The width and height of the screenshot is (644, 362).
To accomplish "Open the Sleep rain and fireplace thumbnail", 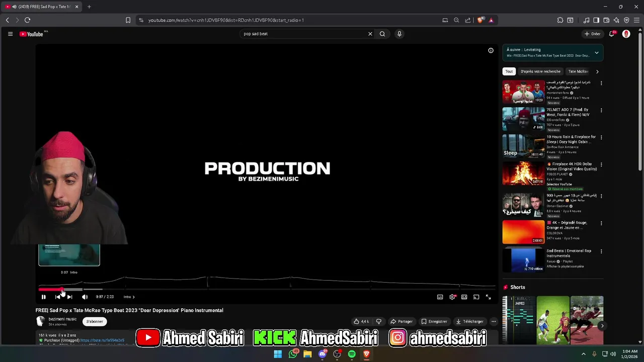I will click(x=523, y=146).
